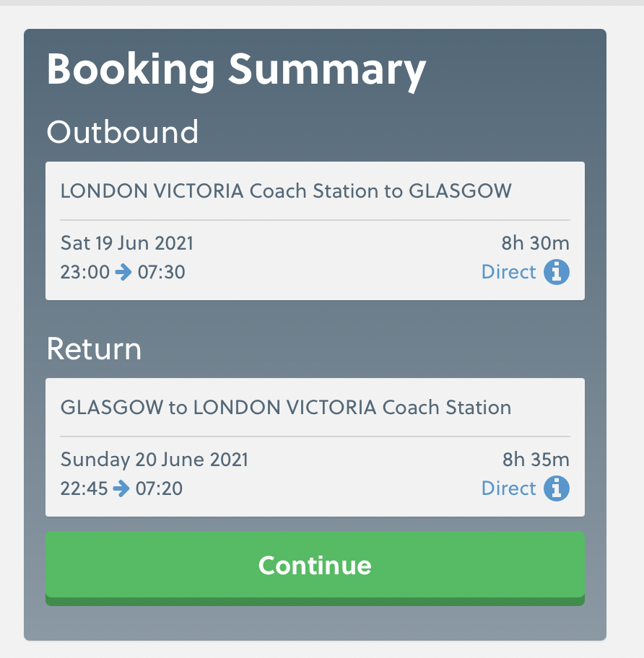This screenshot has height=658, width=644.
Task: Click the outbound blue arrow between times
Action: 123,272
